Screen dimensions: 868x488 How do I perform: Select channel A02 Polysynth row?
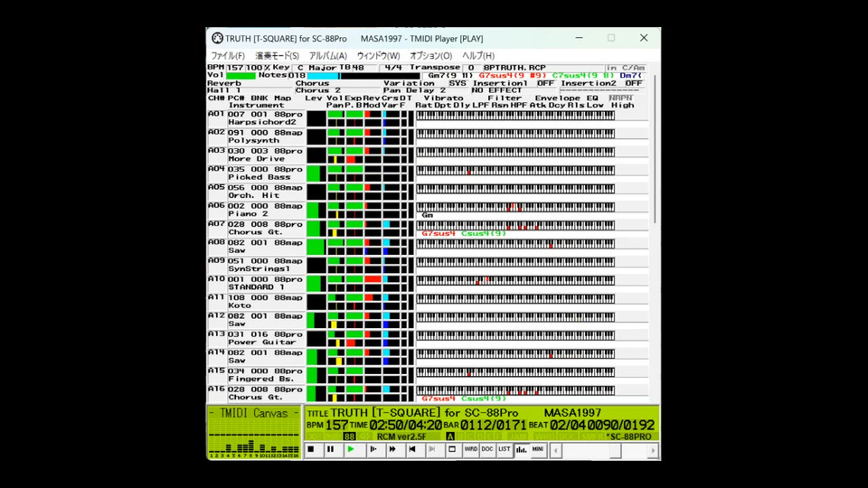coord(256,136)
